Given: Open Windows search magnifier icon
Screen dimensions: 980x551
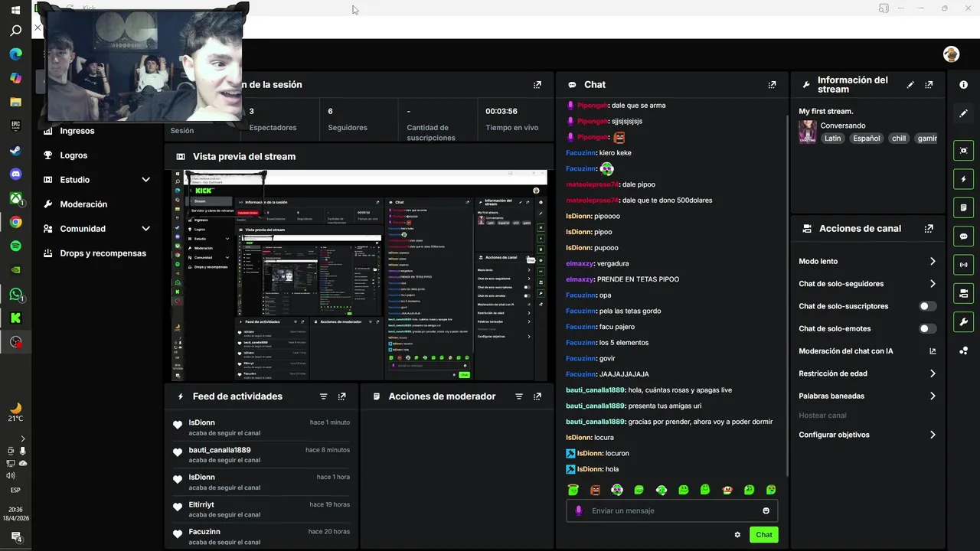Looking at the screenshot, I should (x=15, y=31).
